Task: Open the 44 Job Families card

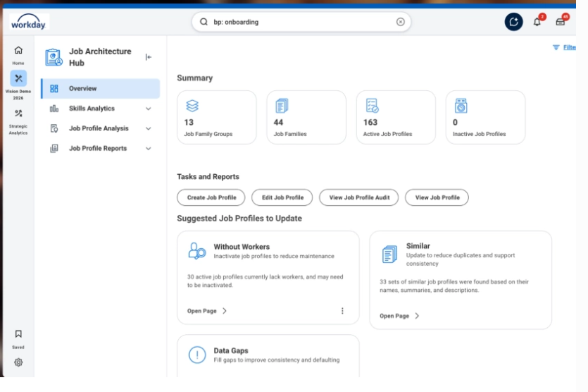Action: click(x=306, y=117)
